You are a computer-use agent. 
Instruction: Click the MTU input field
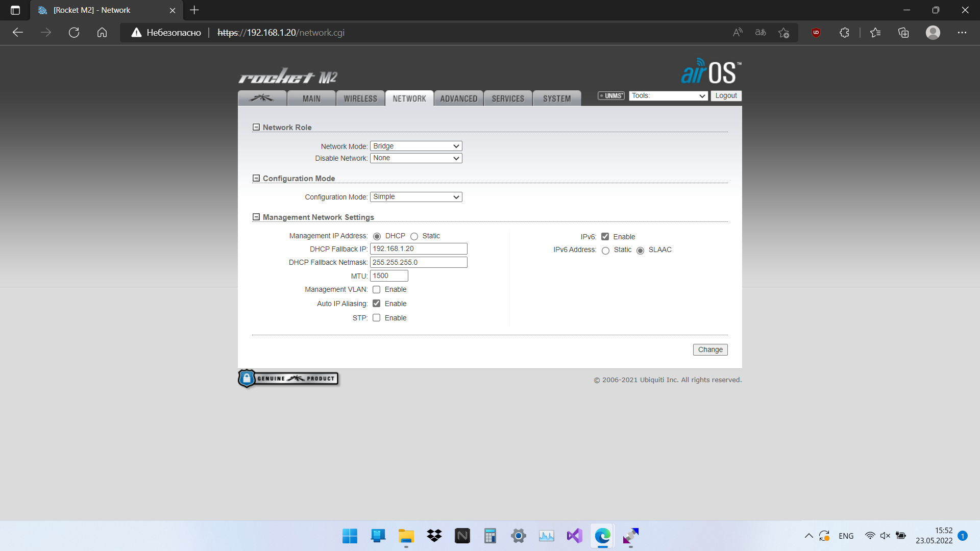tap(389, 275)
